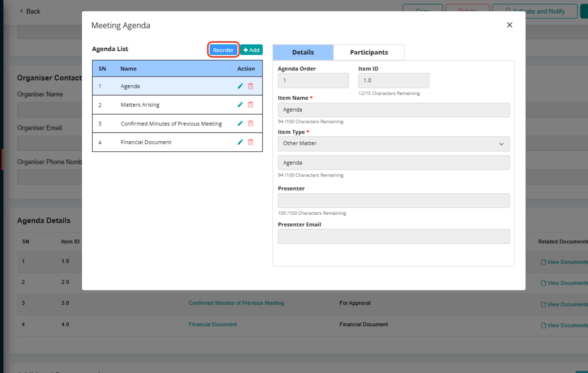Viewport: 588px width, 373px height.
Task: Select the Agenda row in Agenda List
Action: (x=178, y=86)
